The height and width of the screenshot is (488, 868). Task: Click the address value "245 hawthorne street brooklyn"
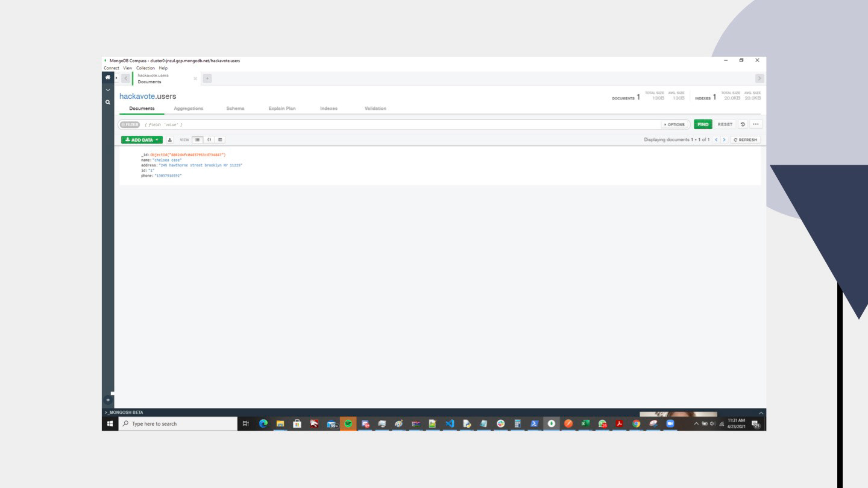click(201, 165)
